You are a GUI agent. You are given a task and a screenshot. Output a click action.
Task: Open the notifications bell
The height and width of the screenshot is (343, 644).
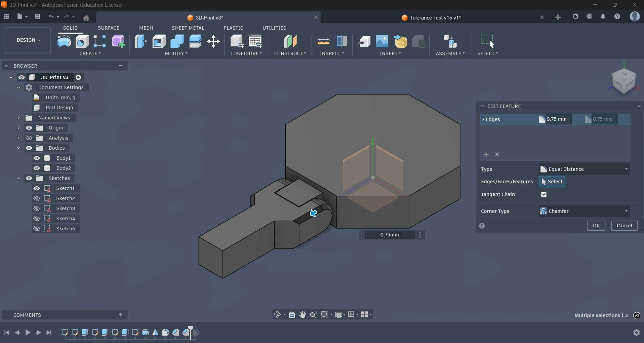pyautogui.click(x=603, y=16)
